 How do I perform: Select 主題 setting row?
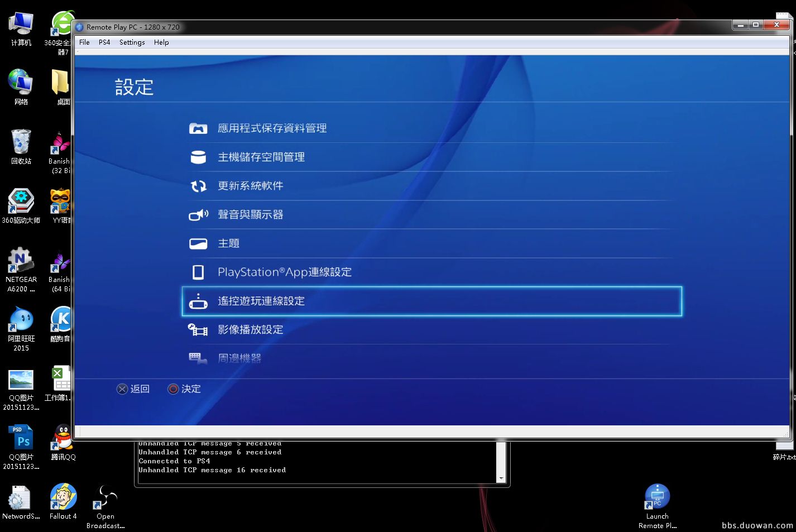pos(431,244)
